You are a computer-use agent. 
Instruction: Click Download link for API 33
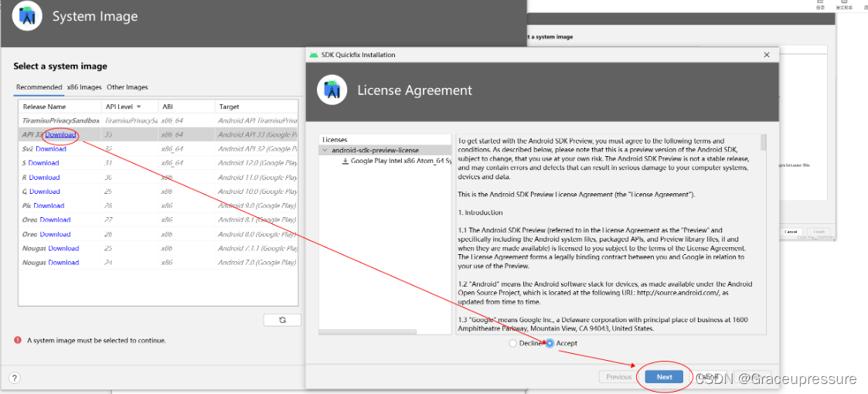point(60,134)
